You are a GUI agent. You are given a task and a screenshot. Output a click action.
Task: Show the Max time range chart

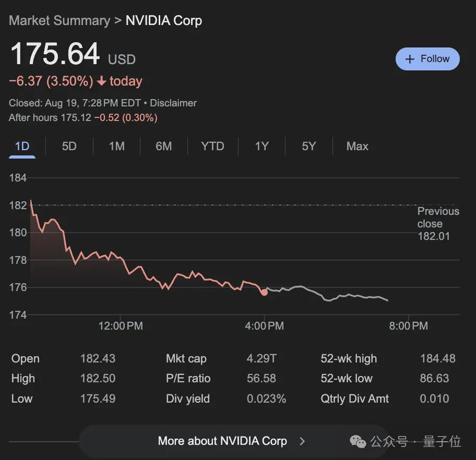pos(357,146)
